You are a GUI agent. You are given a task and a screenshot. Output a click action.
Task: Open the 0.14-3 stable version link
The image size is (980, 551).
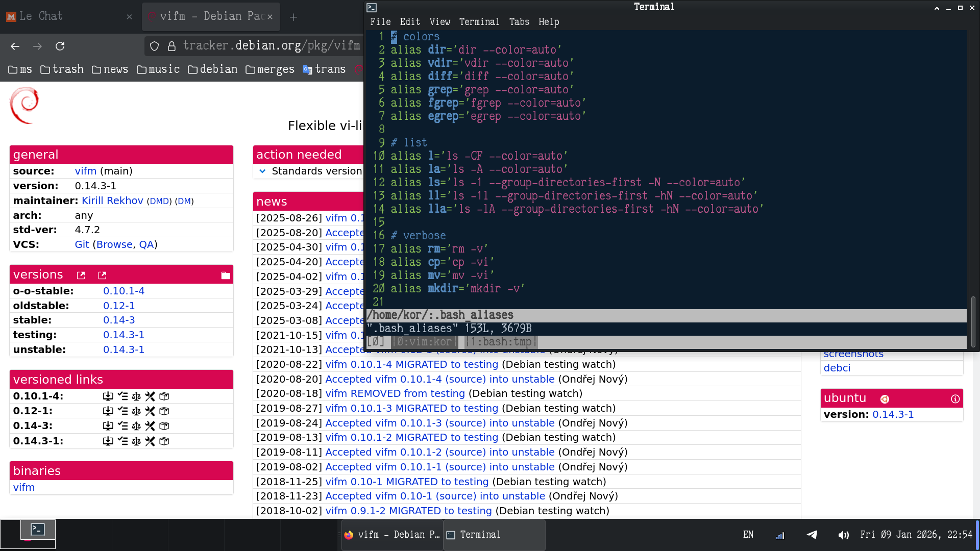[119, 320]
